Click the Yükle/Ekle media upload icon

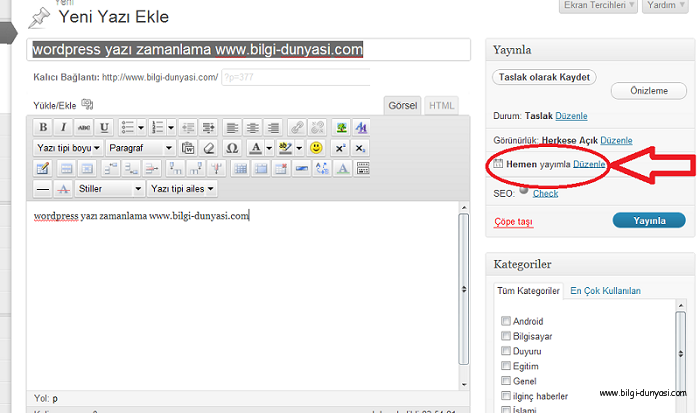tap(87, 105)
